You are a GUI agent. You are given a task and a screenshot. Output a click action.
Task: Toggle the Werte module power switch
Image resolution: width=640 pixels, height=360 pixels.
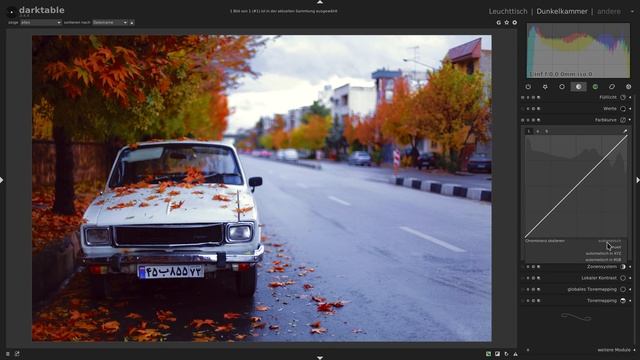coord(523,109)
